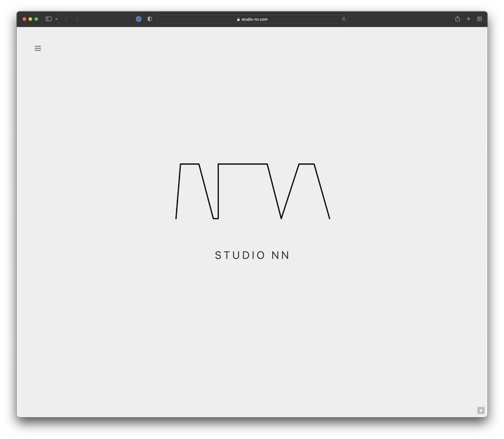Close the window with the red button
Image resolution: width=504 pixels, height=439 pixels.
pos(24,19)
